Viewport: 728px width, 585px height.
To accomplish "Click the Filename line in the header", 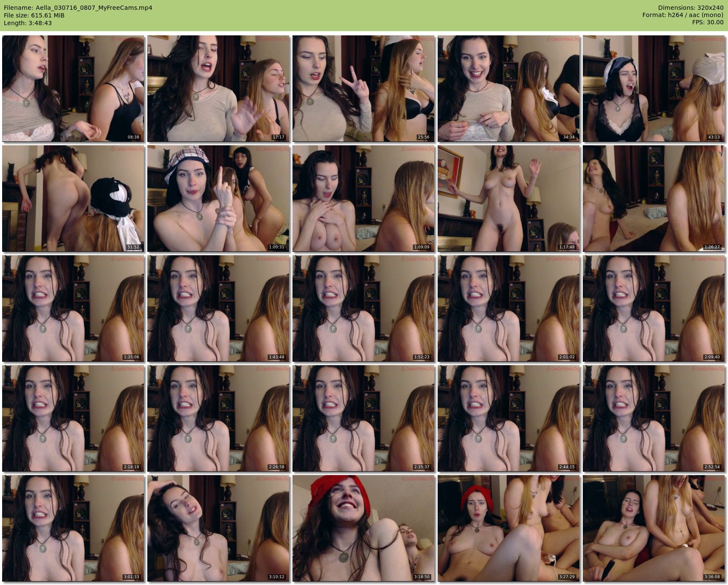I will pyautogui.click(x=78, y=8).
